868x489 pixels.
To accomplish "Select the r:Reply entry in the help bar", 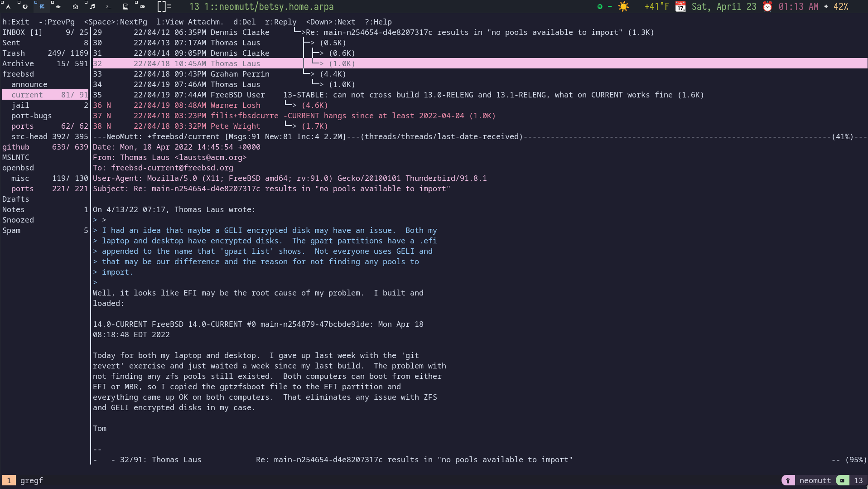I will (x=281, y=21).
